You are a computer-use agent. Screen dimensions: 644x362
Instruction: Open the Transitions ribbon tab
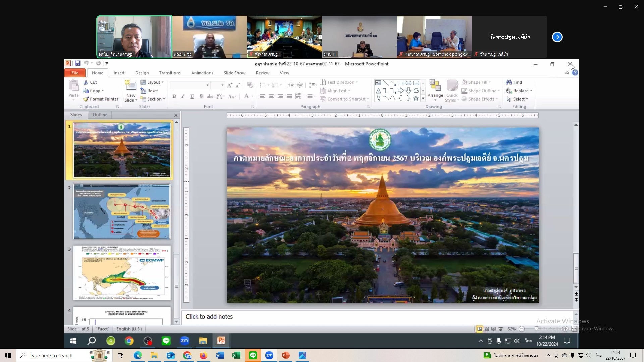(x=170, y=73)
